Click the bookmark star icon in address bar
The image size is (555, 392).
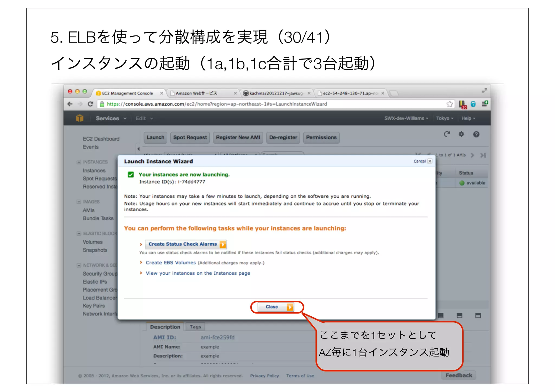(x=450, y=104)
